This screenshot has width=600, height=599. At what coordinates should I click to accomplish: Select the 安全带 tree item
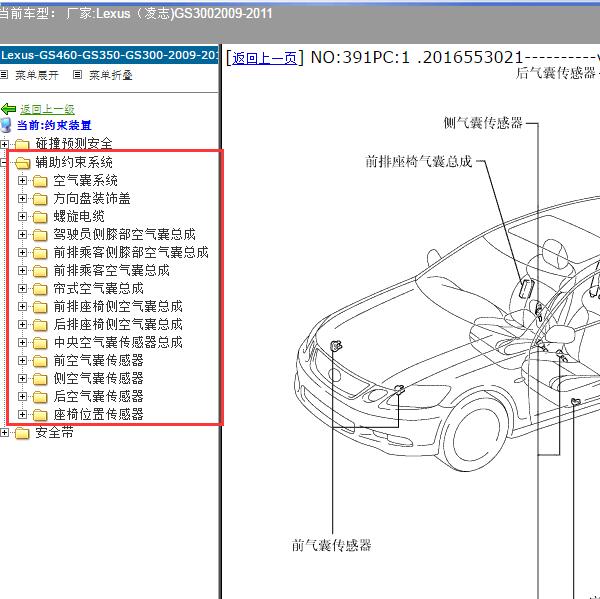(x=54, y=432)
